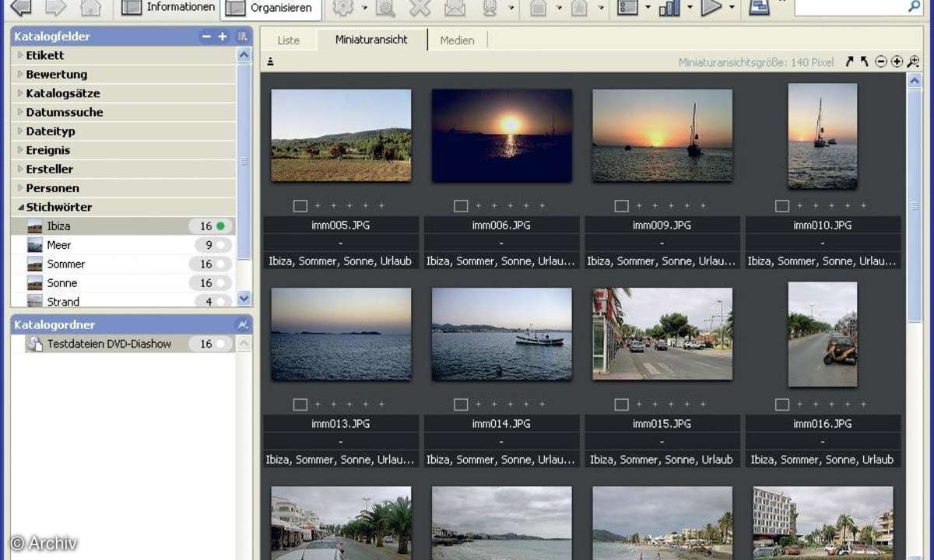Viewport: 934px width, 560px height.
Task: Click the Katalogfelder list scrollbar thumb
Action: pos(244,161)
